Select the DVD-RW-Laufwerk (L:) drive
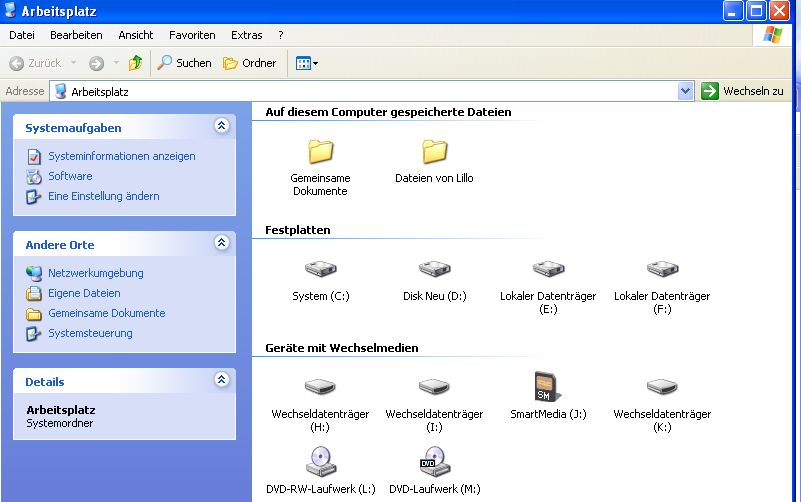This screenshot has height=502, width=801. 320,461
